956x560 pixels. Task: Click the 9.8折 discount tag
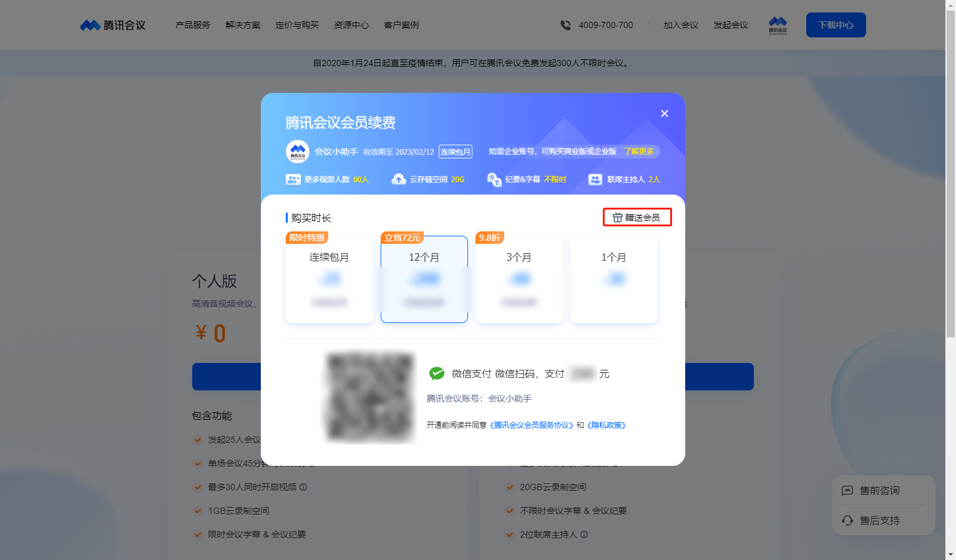point(490,238)
